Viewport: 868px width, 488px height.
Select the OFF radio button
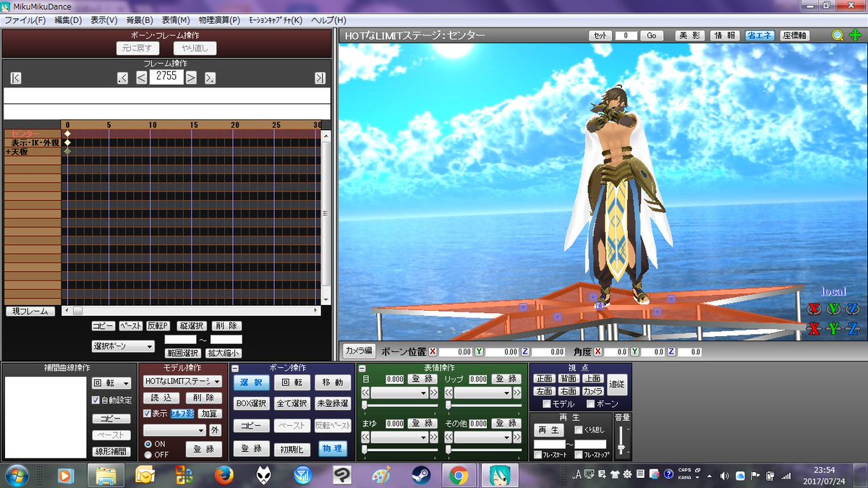(148, 455)
